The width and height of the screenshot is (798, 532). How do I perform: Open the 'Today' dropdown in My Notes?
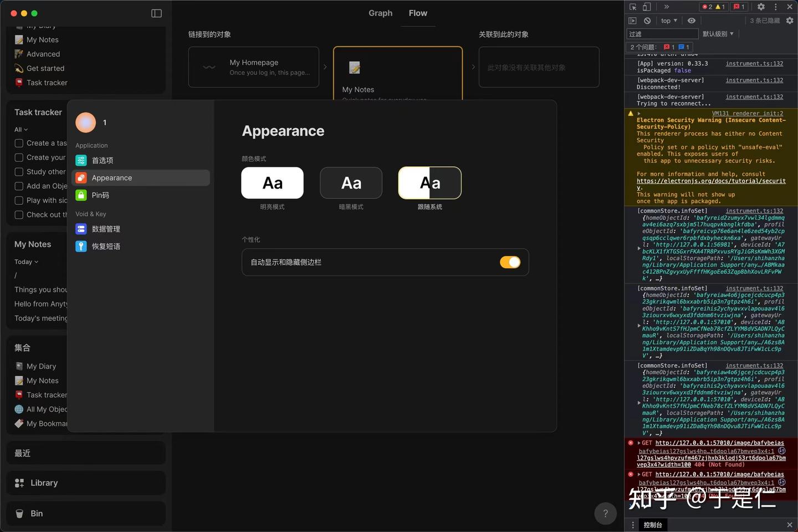coord(27,262)
